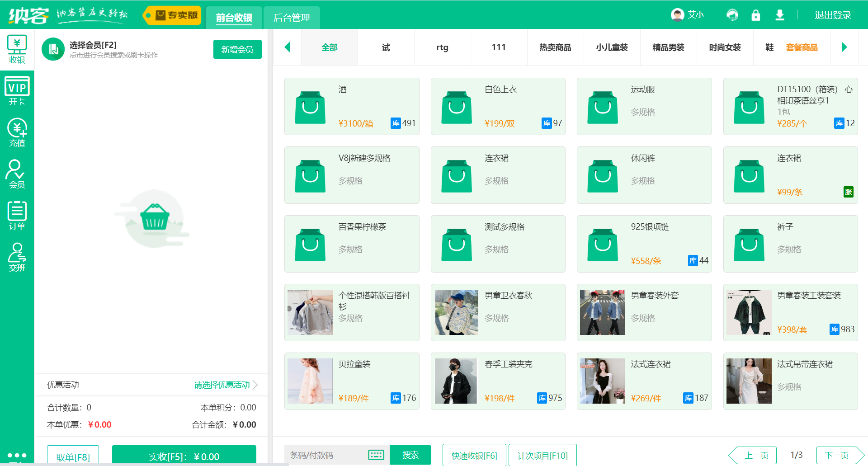Click the 快速收银[F6] quick checkout button
Viewport: 868px width, 466px height.
(x=474, y=455)
